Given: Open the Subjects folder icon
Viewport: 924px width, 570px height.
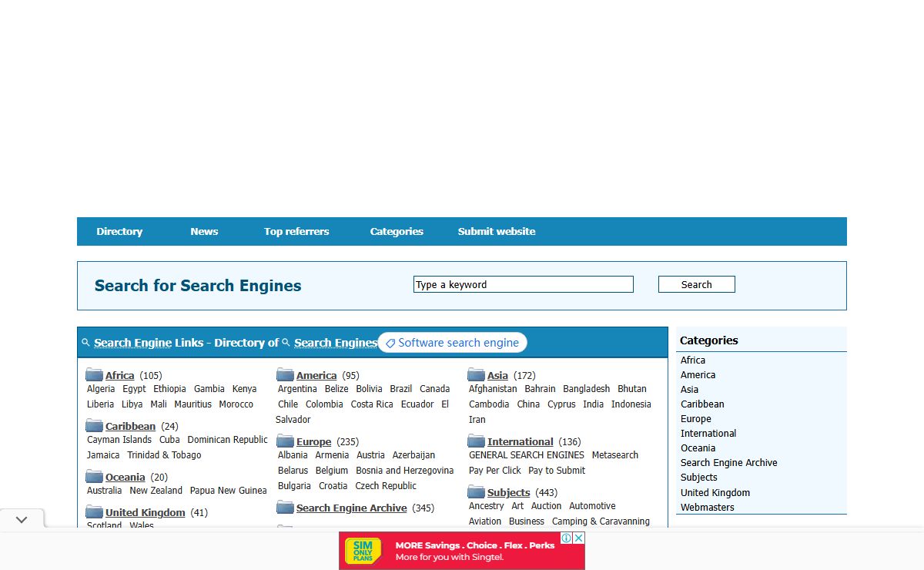Looking at the screenshot, I should tap(476, 492).
